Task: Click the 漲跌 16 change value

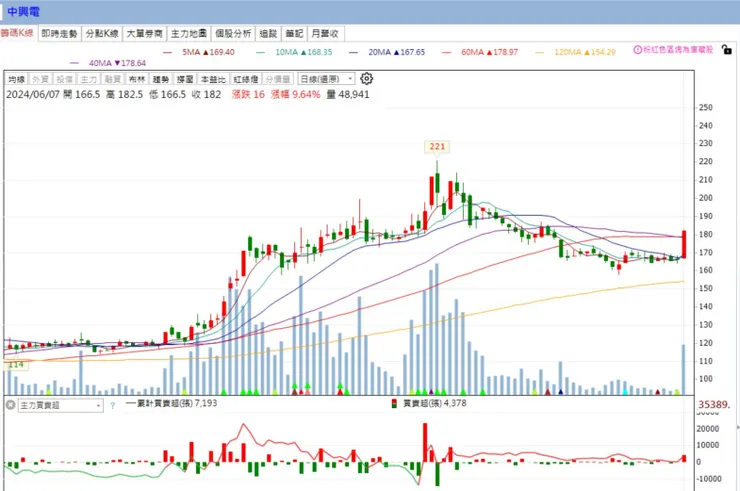Action: [248, 94]
